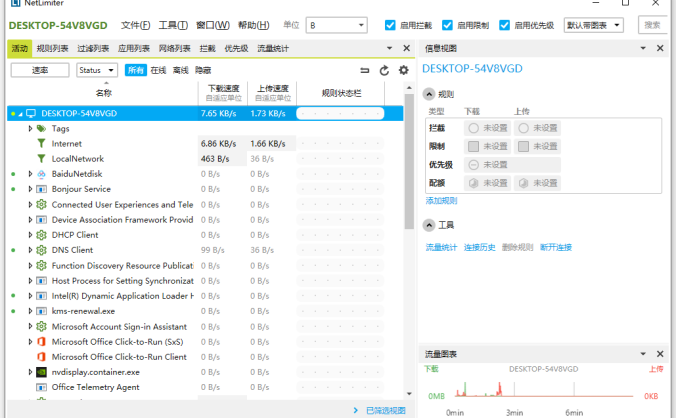Image resolution: width=676 pixels, height=418 pixels.
Task: Click the DHCP Client gear icon
Action: (x=41, y=235)
